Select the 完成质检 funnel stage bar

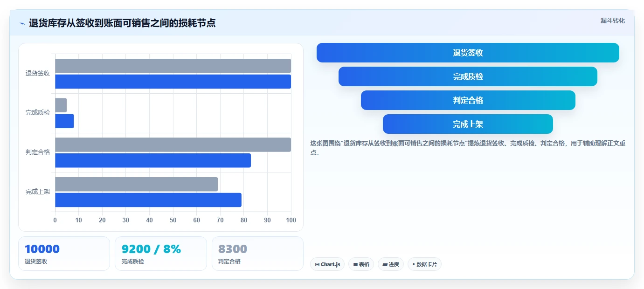click(x=468, y=76)
